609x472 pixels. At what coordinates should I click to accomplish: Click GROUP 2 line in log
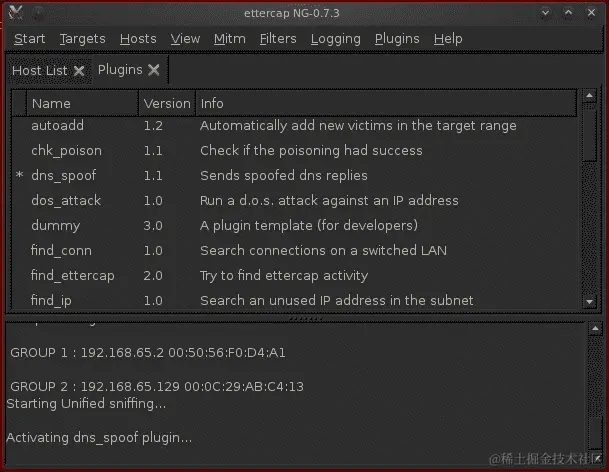pyautogui.click(x=157, y=387)
